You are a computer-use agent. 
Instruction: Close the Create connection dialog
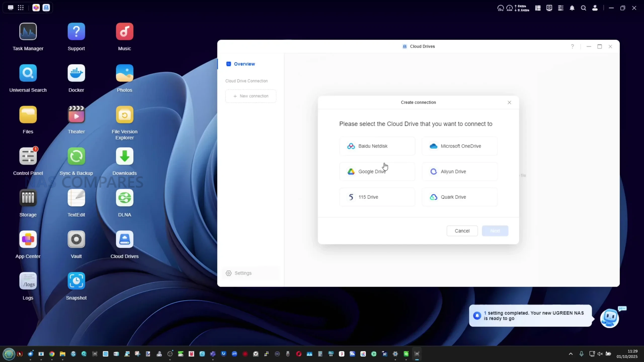pyautogui.click(x=509, y=103)
